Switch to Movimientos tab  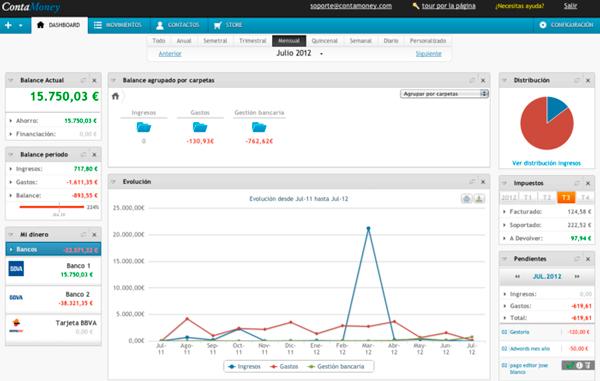click(118, 25)
